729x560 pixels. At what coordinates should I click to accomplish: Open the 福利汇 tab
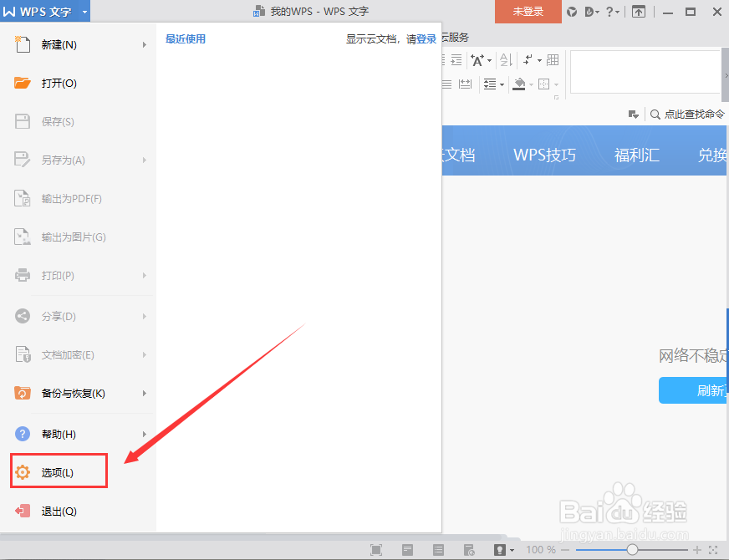[636, 155]
